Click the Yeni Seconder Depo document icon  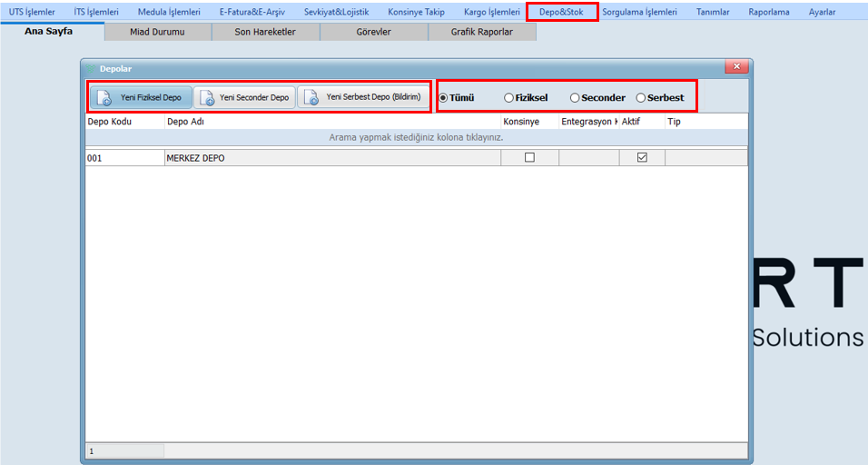click(x=206, y=98)
